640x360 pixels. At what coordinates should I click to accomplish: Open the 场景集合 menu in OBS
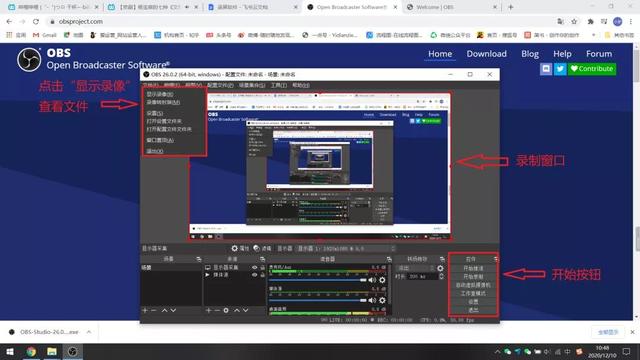pos(252,85)
